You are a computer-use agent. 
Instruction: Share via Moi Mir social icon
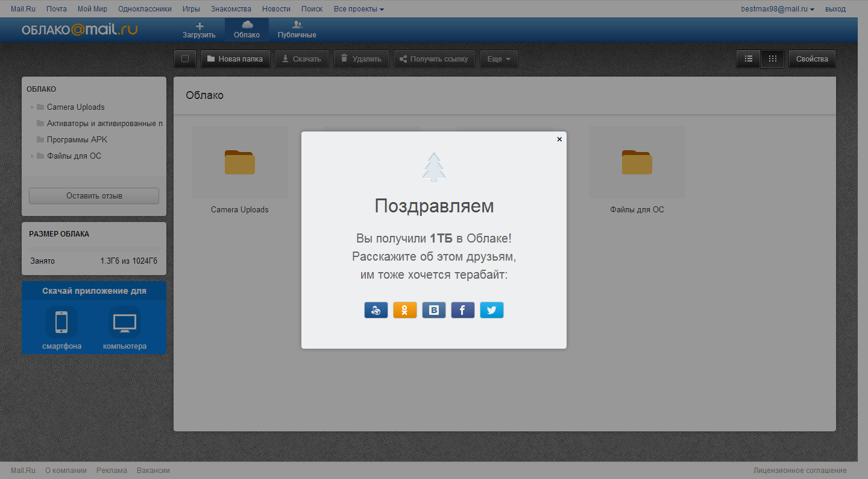pos(376,310)
